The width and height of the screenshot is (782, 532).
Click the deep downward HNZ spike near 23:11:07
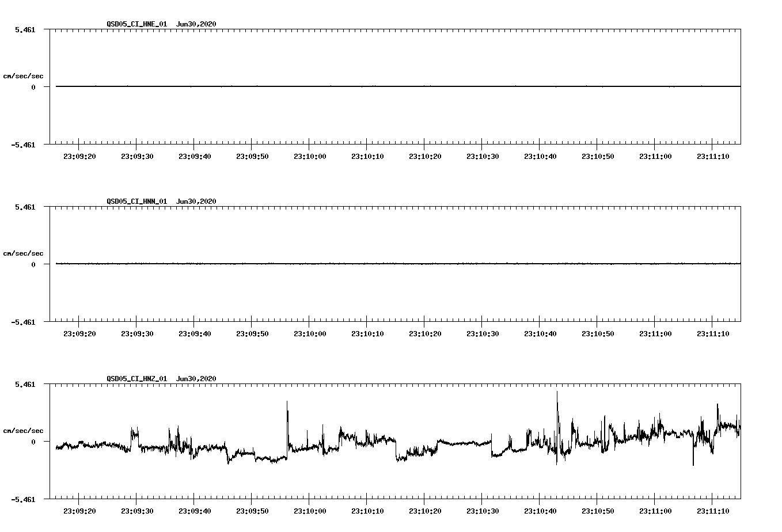click(693, 455)
